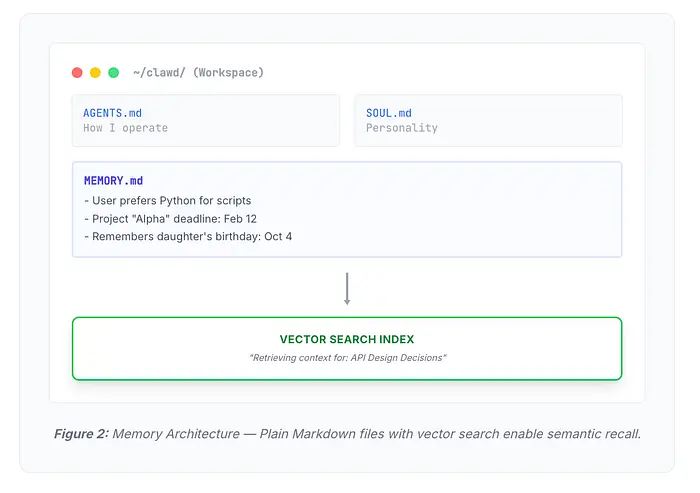Select the MEMORY.md heading
The image size is (700, 493).
click(x=113, y=181)
